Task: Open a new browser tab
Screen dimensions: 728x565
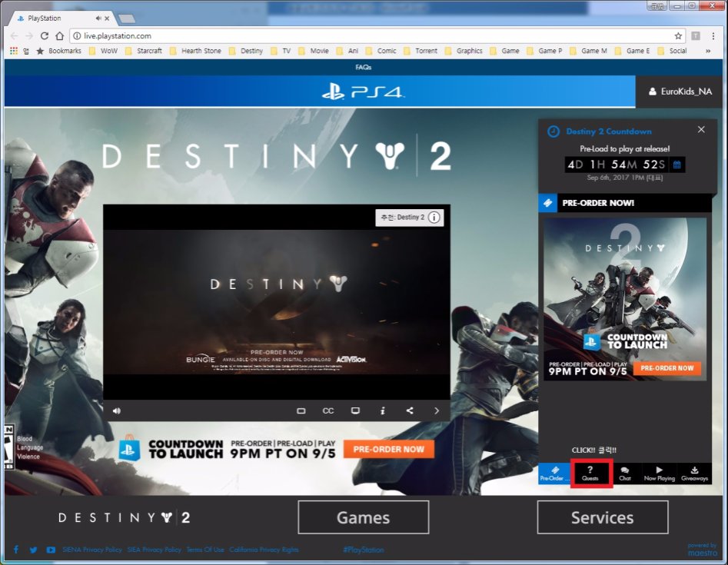Action: pyautogui.click(x=127, y=18)
